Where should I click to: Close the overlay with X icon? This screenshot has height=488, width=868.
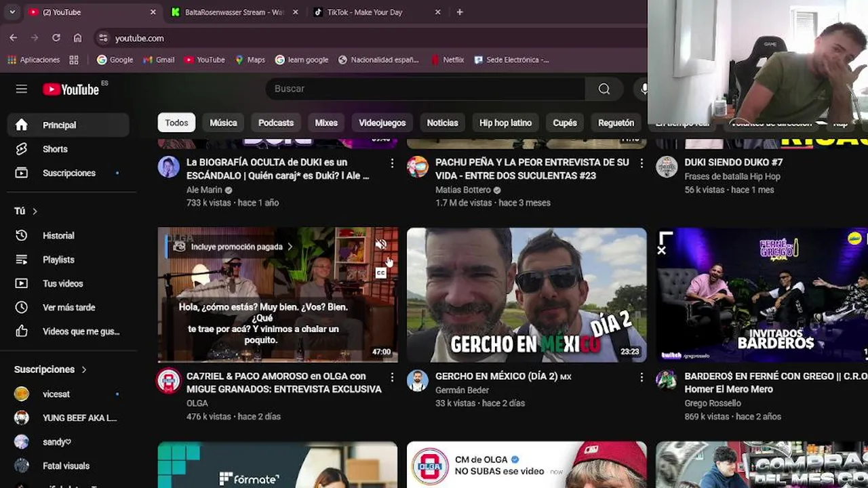[662, 250]
